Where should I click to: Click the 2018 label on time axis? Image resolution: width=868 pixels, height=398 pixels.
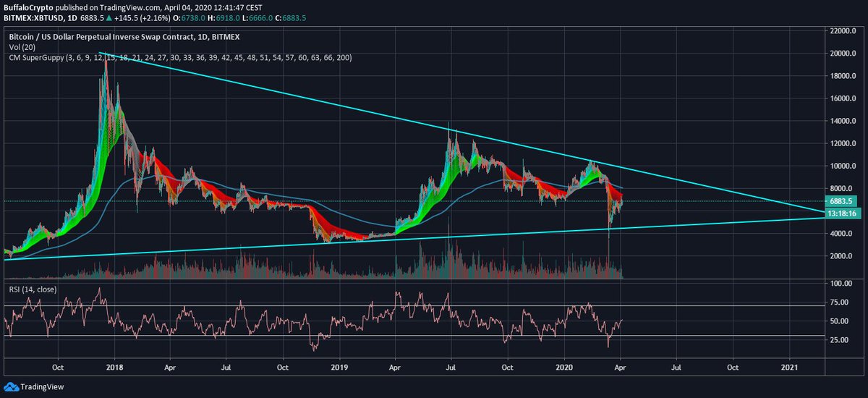point(116,367)
